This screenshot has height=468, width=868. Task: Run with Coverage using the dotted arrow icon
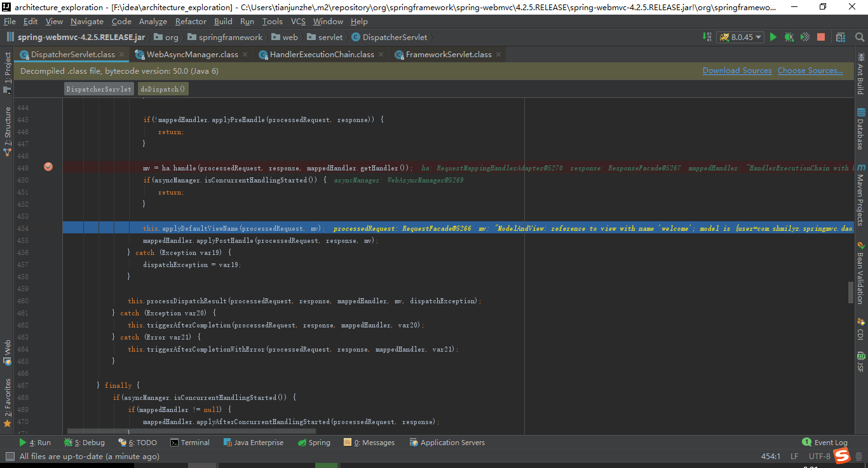[x=804, y=37]
